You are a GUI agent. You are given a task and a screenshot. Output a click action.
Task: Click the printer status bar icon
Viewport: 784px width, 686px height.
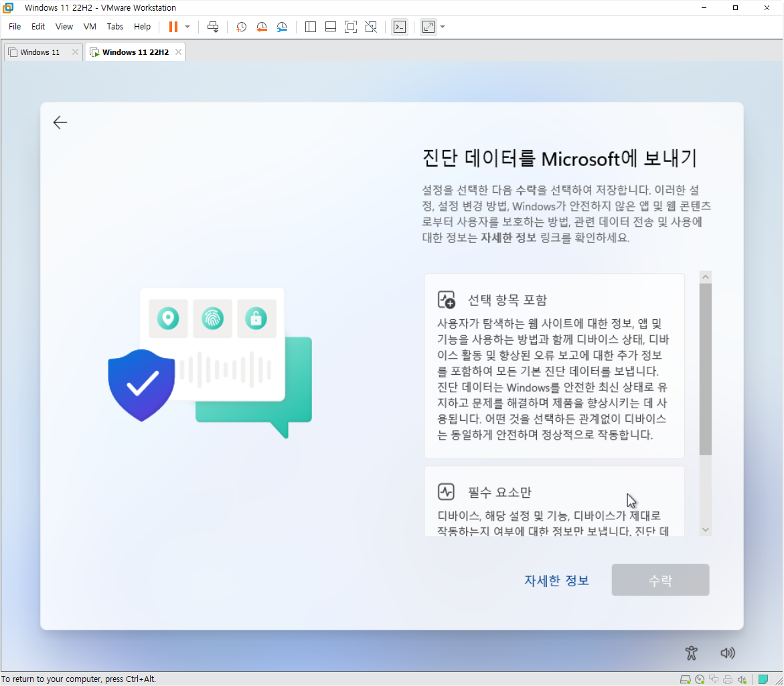728,679
